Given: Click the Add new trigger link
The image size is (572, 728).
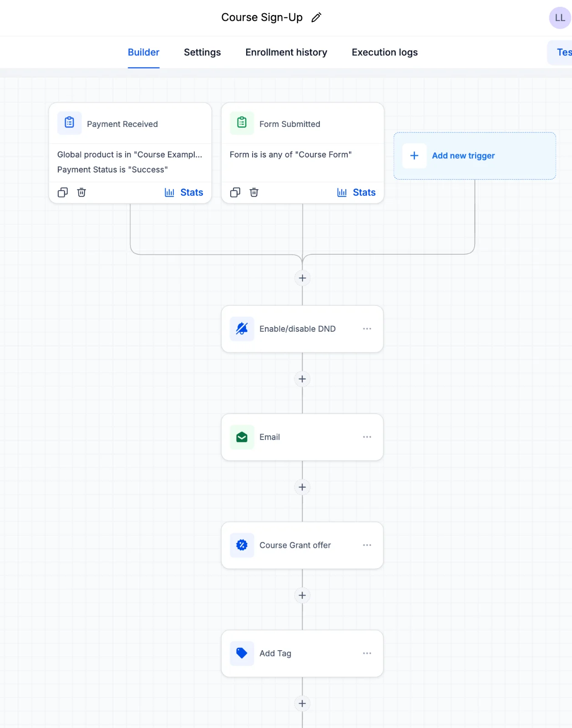Looking at the screenshot, I should 463,156.
